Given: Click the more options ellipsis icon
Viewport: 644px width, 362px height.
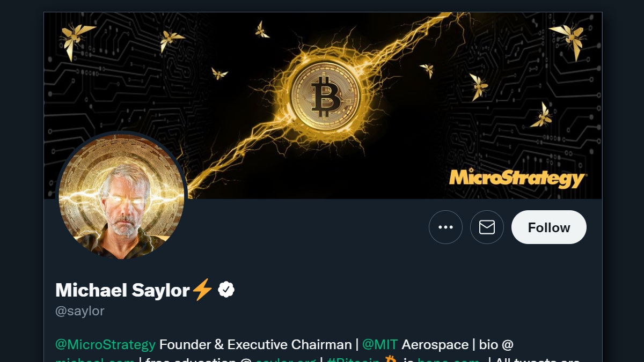Looking at the screenshot, I should 446,227.
